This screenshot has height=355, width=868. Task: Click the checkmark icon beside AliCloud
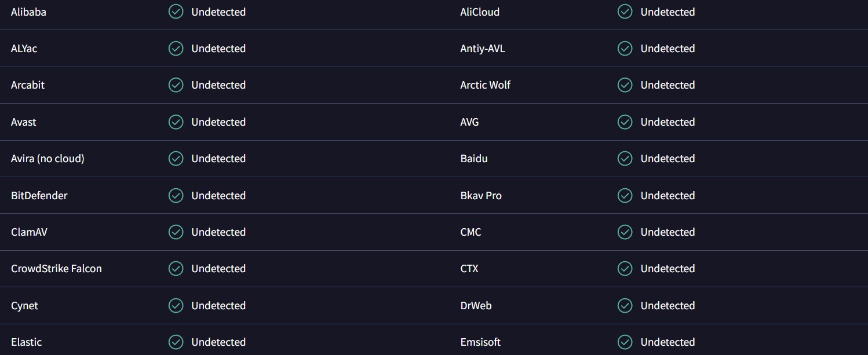tap(625, 12)
